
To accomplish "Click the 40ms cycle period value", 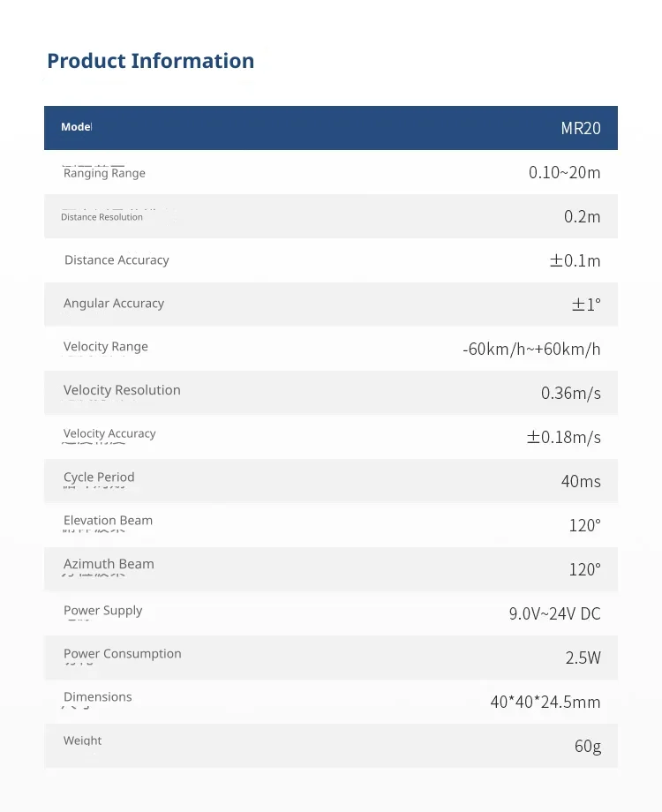I will [x=581, y=482].
